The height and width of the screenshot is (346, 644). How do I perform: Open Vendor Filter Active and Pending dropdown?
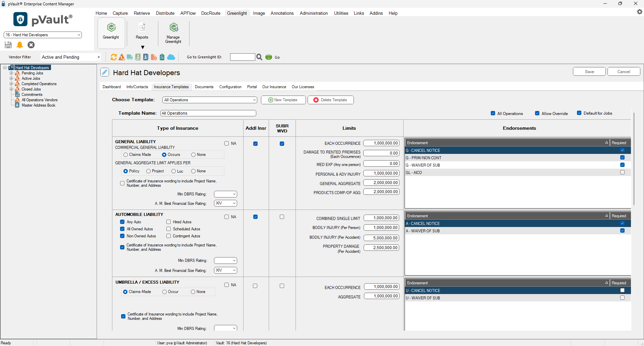click(71, 57)
